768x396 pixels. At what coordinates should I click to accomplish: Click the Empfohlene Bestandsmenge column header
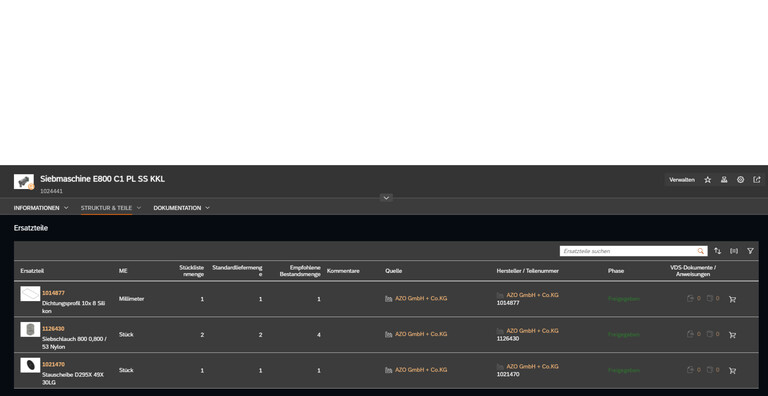[300, 271]
